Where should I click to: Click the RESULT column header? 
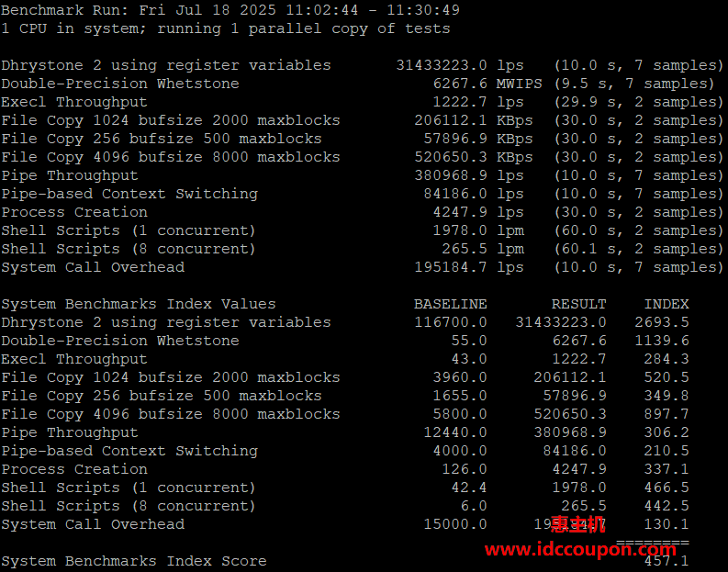579,304
